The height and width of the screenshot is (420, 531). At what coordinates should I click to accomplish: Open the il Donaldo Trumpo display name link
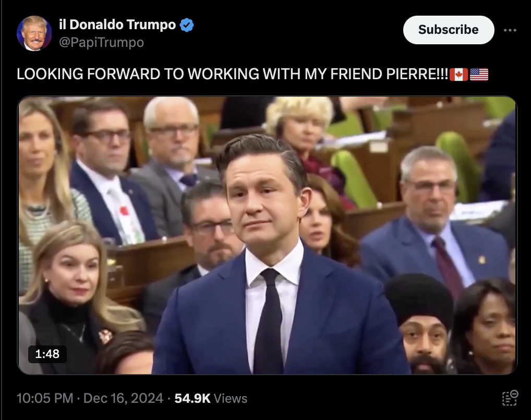click(117, 24)
